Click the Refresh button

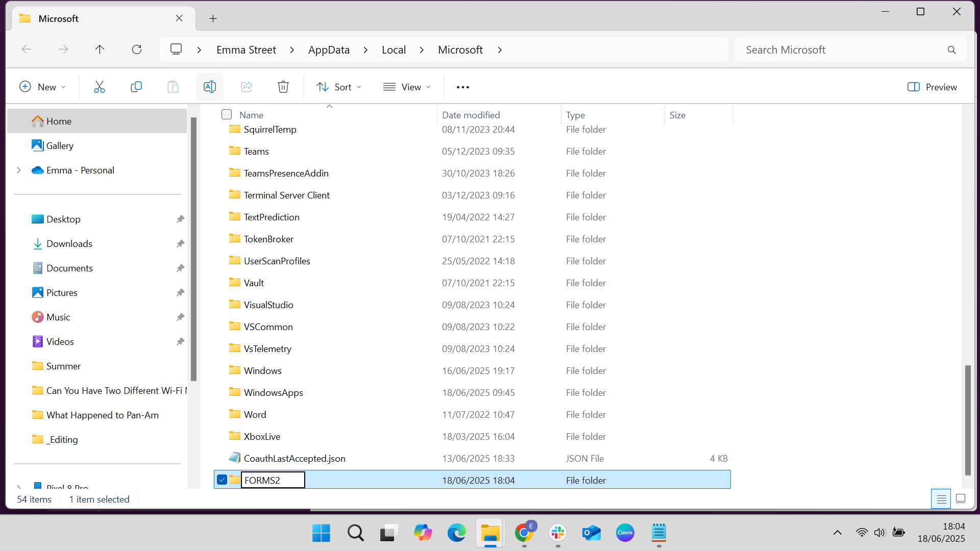136,49
